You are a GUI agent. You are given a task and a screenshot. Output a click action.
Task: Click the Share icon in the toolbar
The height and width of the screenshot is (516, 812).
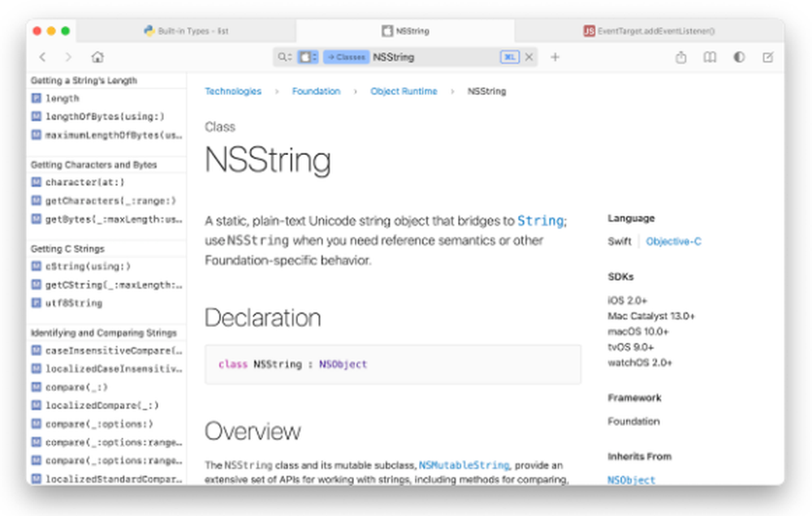coord(681,57)
